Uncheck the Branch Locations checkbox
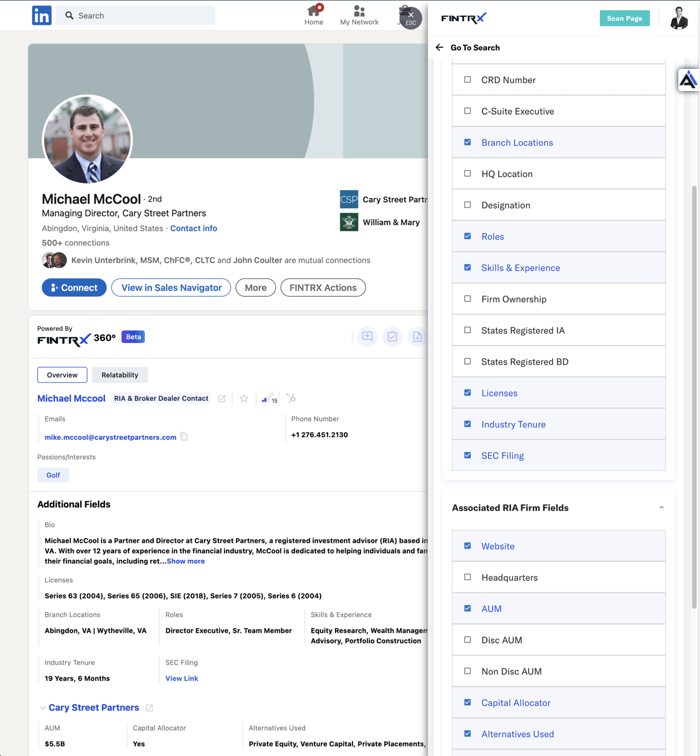Viewport: 700px width, 756px height. click(468, 143)
